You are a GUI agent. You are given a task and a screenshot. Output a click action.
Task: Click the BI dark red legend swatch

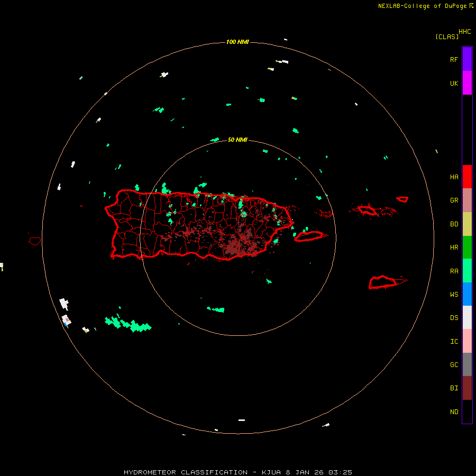click(467, 388)
